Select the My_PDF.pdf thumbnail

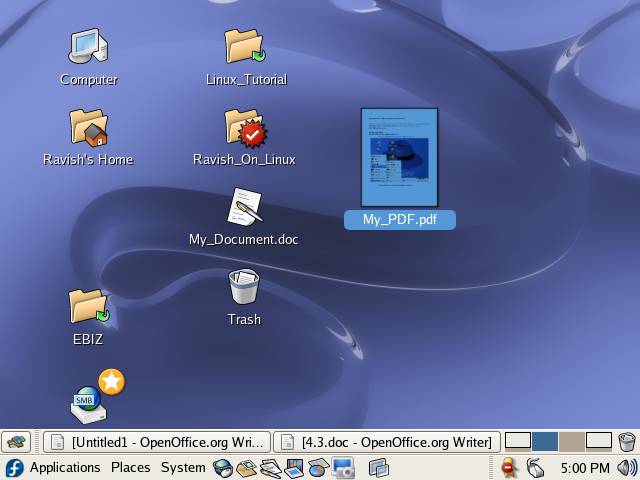point(399,157)
